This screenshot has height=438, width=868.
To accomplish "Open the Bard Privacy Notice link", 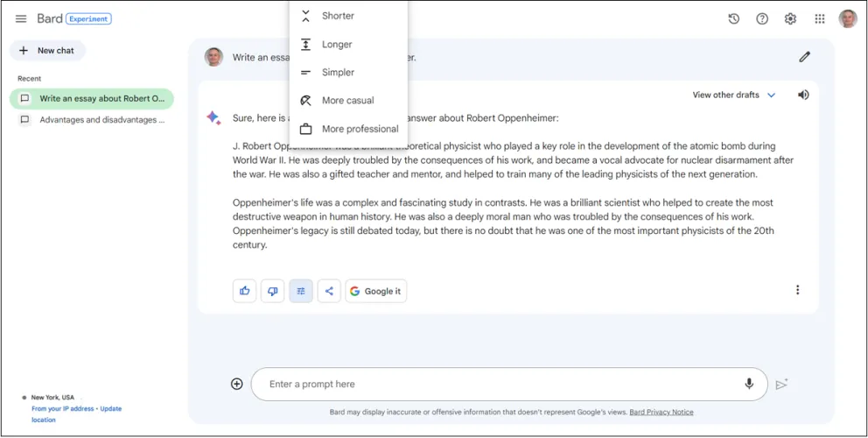I will (x=661, y=412).
